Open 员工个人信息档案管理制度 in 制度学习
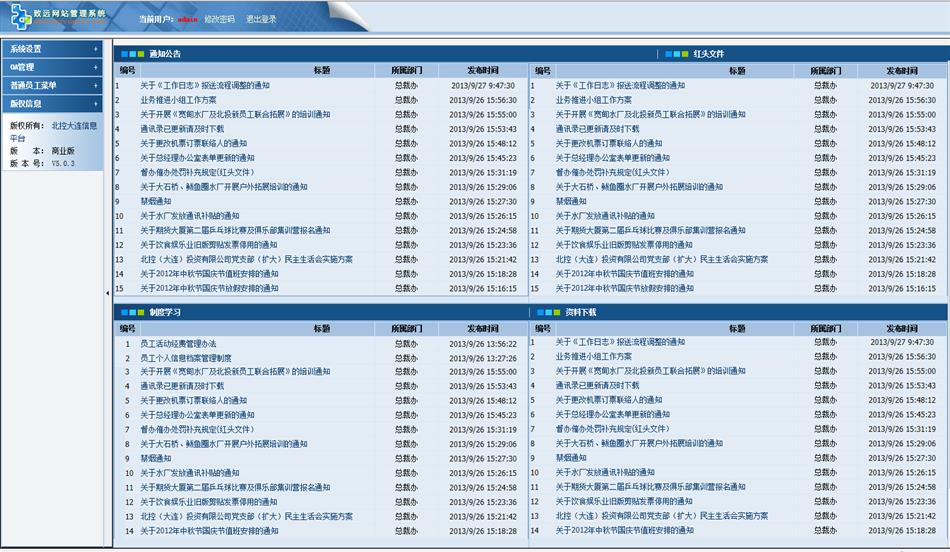This screenshot has height=552, width=950. point(185,357)
